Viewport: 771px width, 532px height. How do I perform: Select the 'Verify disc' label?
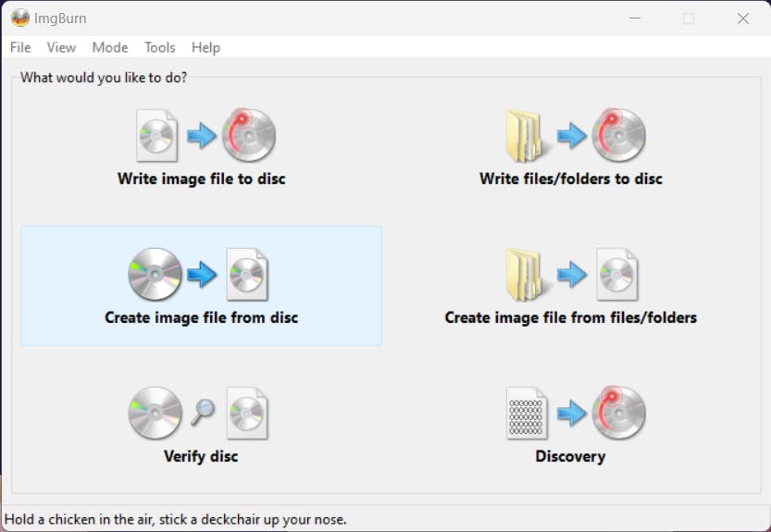pyautogui.click(x=201, y=456)
